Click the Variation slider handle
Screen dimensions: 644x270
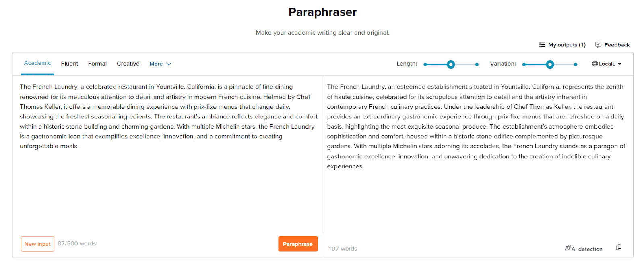(550, 64)
